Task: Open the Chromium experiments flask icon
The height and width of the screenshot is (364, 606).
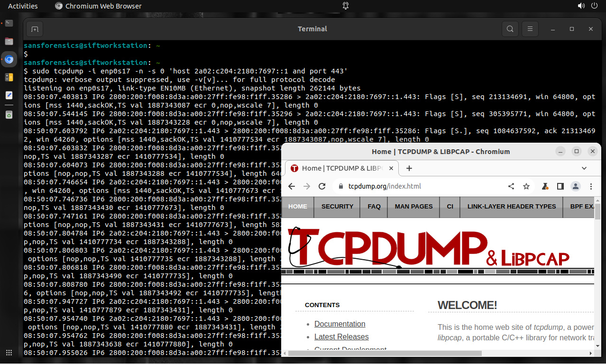Action: coord(545,186)
